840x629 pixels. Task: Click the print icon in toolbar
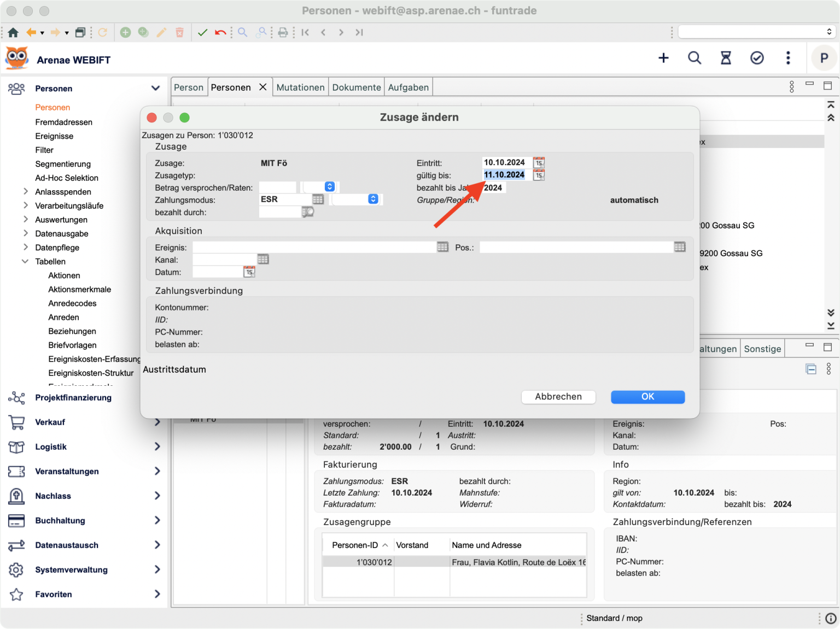283,33
